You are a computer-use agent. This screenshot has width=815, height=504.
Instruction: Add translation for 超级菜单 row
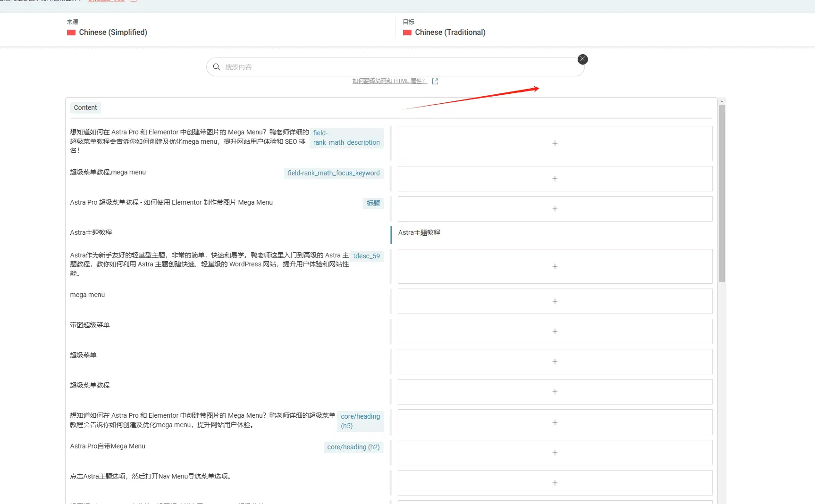555,362
